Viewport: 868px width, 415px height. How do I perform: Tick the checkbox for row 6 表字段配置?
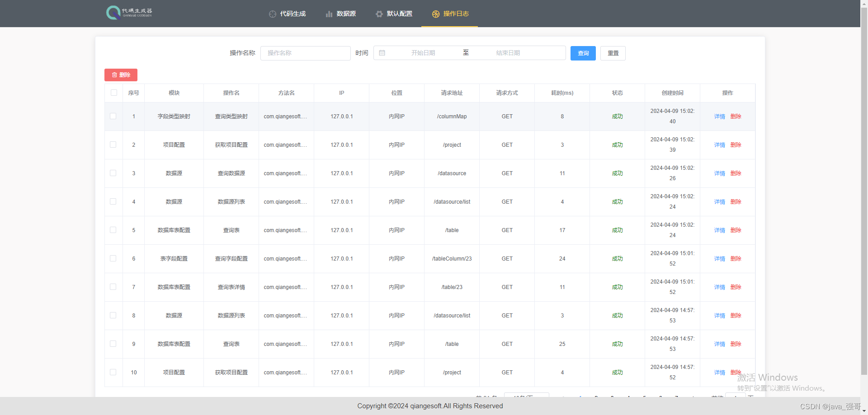coord(113,258)
